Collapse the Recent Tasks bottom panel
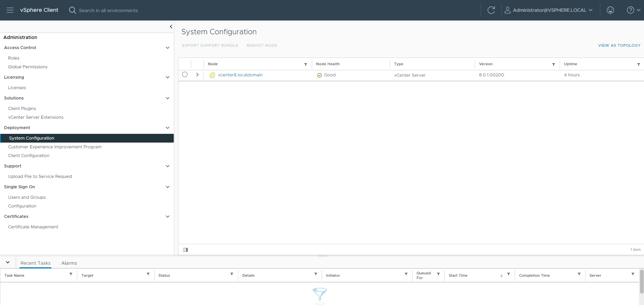Screen dimensions: 644x305 (x=8, y=262)
